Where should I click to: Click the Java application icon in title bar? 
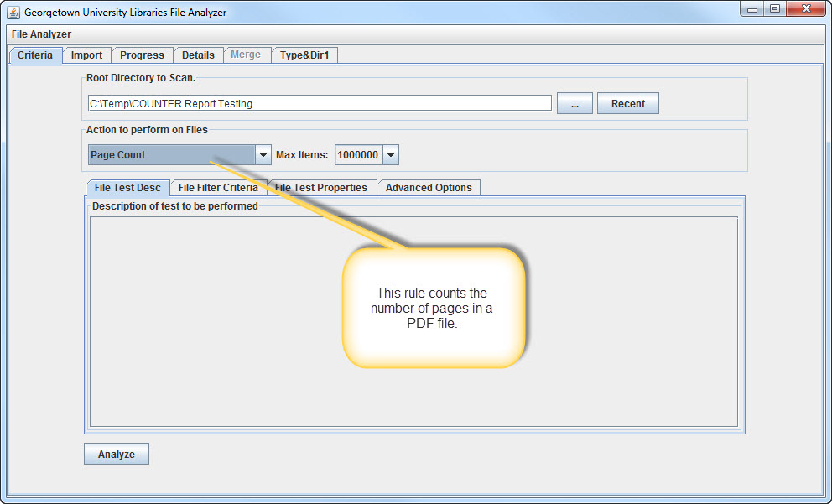13,13
